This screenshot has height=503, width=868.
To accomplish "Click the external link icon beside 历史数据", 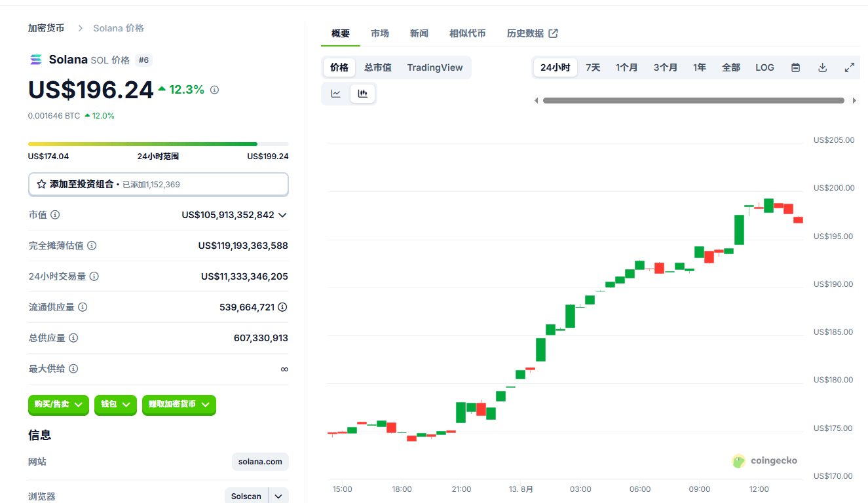I will click(553, 33).
